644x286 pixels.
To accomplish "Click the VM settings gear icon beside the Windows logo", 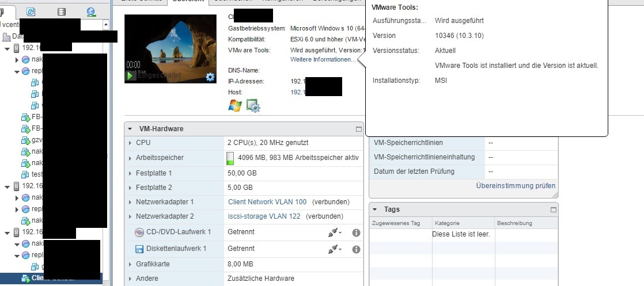I will click(253, 106).
